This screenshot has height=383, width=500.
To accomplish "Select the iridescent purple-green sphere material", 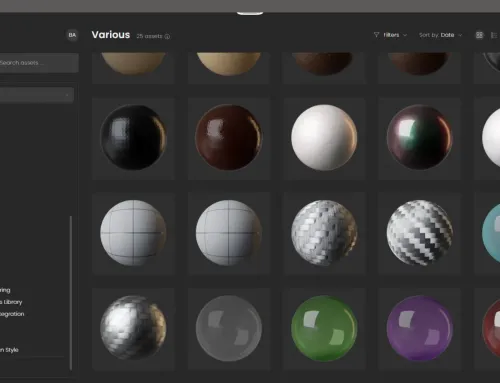I will click(x=419, y=138).
